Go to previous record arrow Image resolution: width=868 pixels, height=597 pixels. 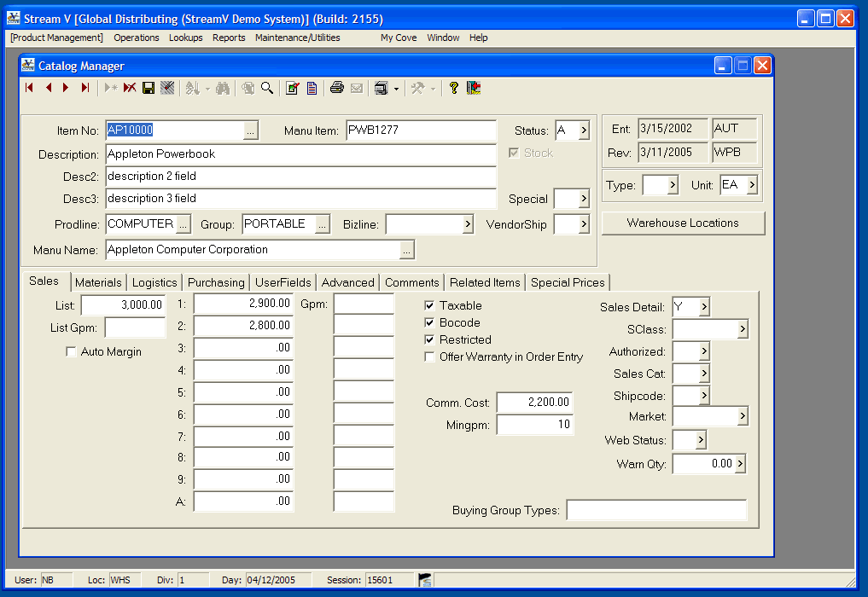click(x=49, y=88)
